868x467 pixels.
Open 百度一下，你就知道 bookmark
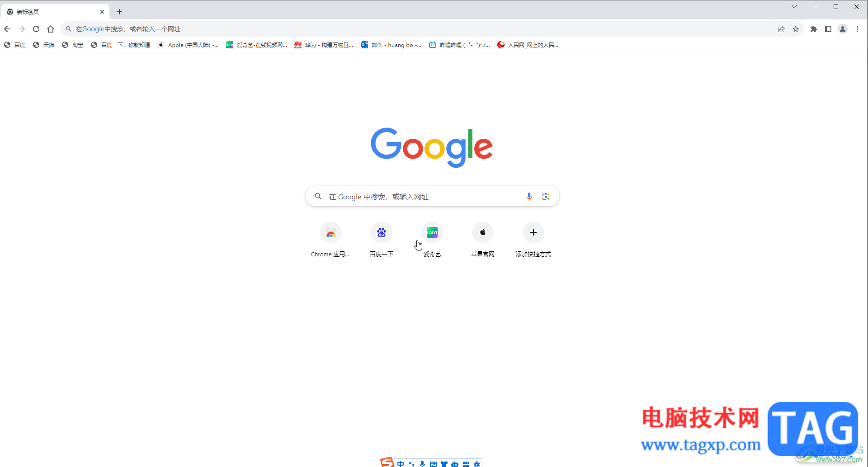(120, 45)
